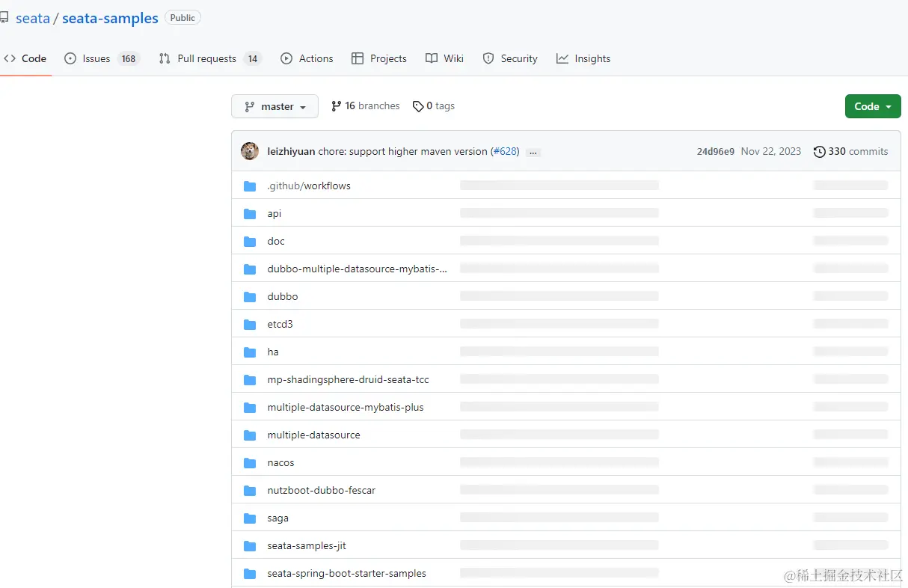908x588 pixels.
Task: Open the nutzboot-dubbo-fescar folder
Action: (x=322, y=490)
